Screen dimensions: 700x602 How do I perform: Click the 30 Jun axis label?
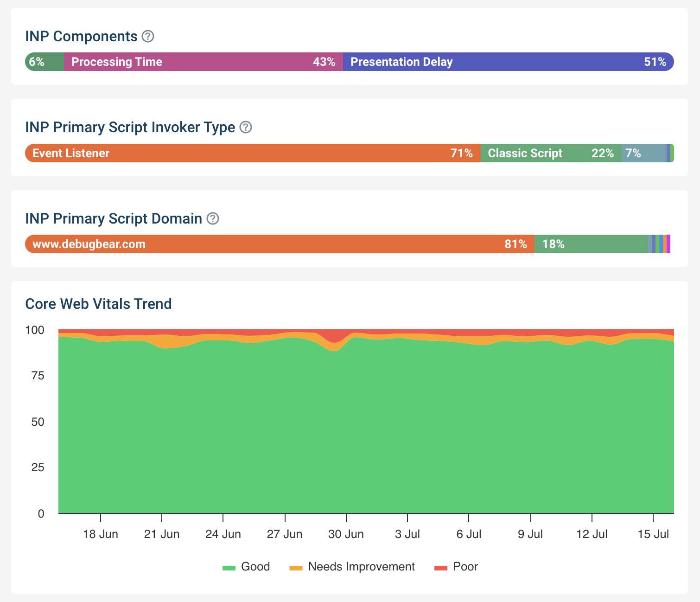click(x=346, y=534)
